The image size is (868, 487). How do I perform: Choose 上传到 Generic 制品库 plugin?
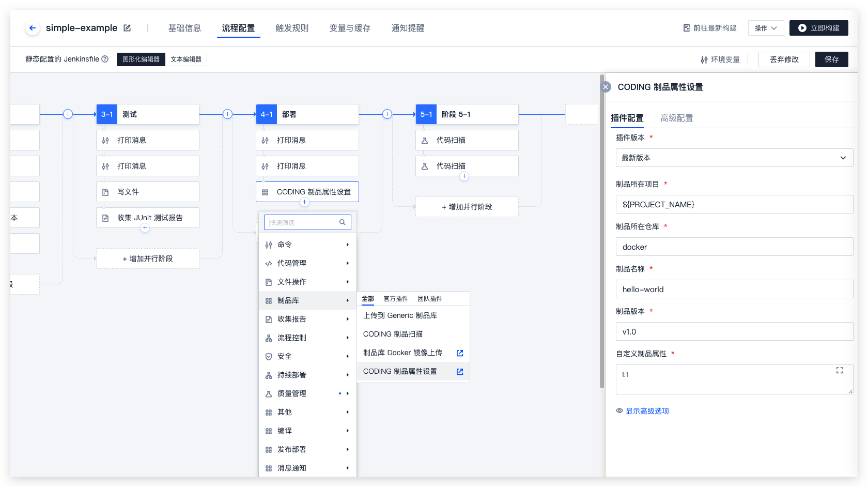[413, 315]
